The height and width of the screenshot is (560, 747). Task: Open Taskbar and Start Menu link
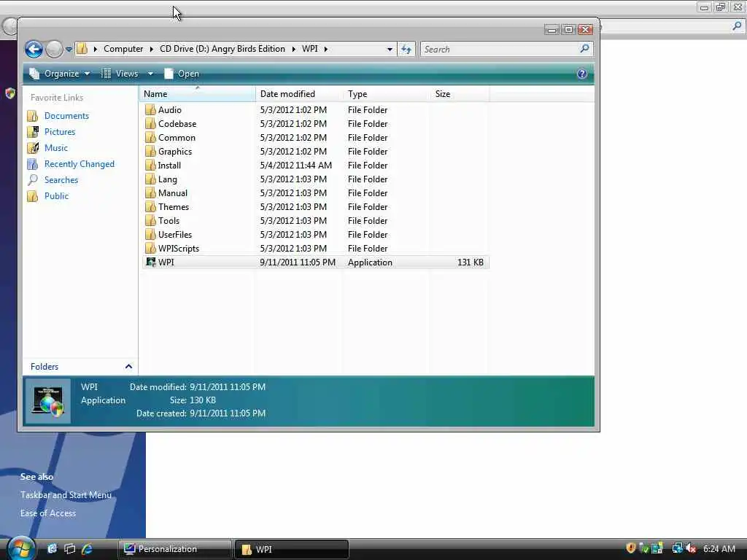pos(66,495)
